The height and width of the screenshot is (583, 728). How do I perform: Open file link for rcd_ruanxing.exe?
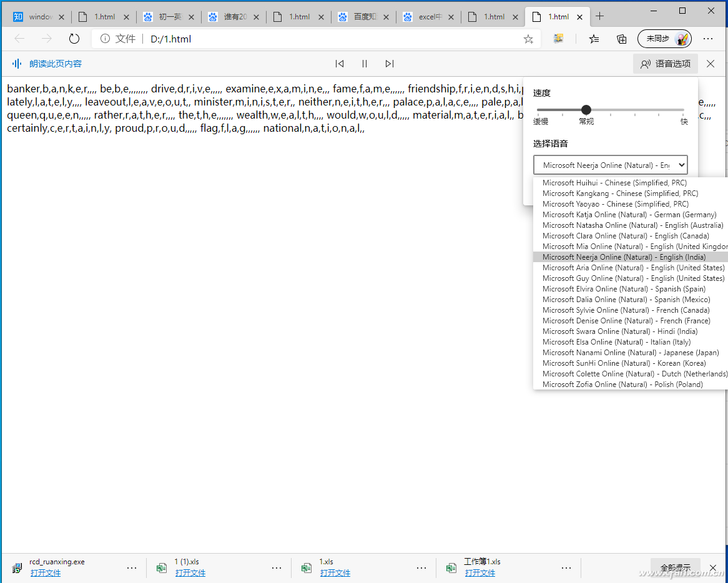(46, 573)
